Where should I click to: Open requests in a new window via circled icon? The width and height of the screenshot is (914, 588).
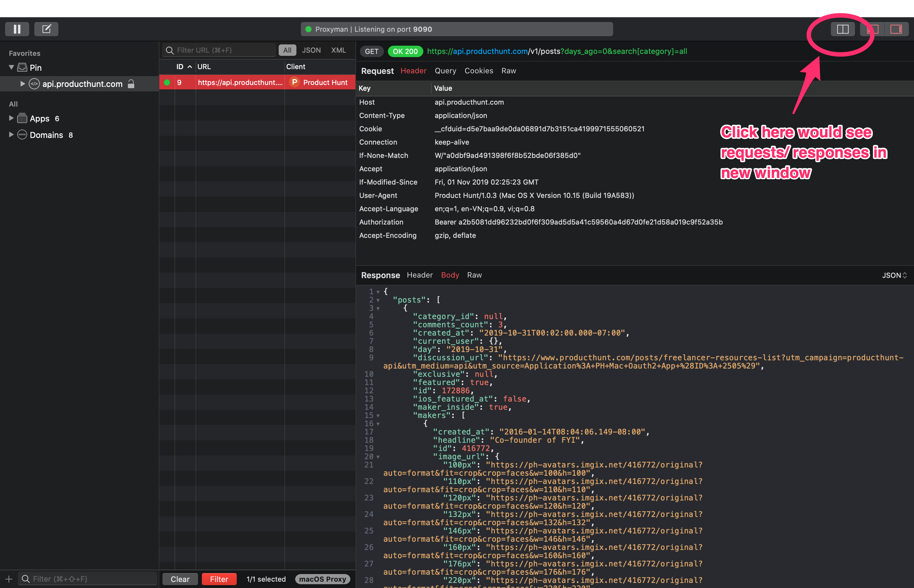click(842, 29)
